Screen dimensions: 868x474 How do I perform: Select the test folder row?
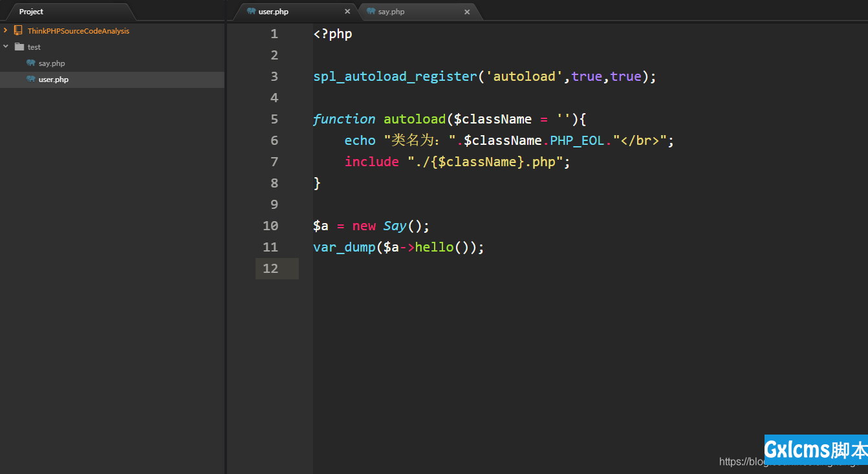click(112, 47)
